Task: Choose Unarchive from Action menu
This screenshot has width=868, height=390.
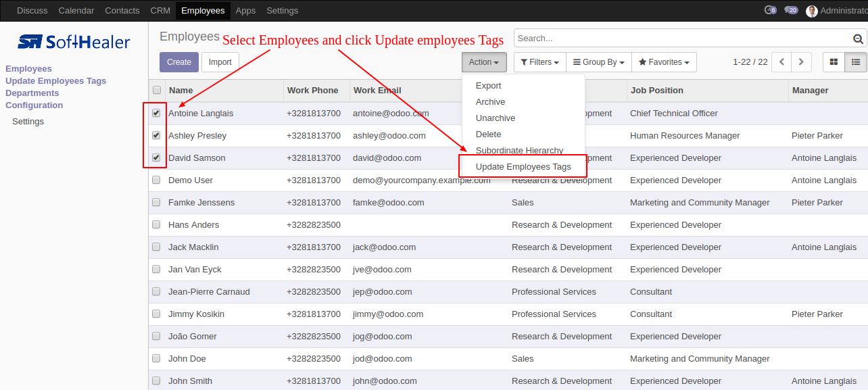Action: pyautogui.click(x=523, y=118)
